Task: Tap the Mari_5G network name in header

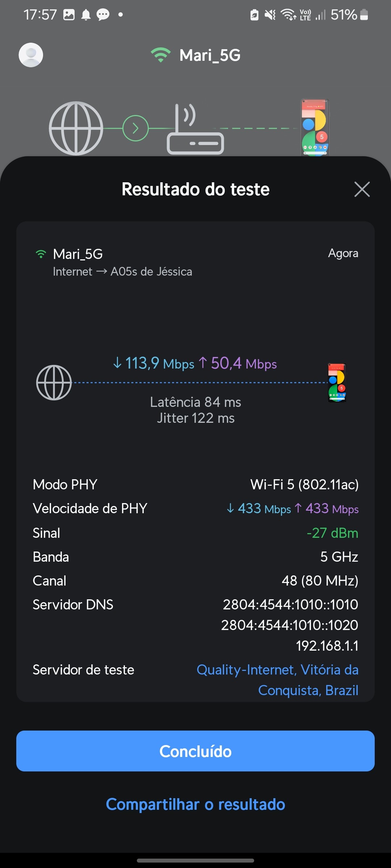Action: coord(210,55)
